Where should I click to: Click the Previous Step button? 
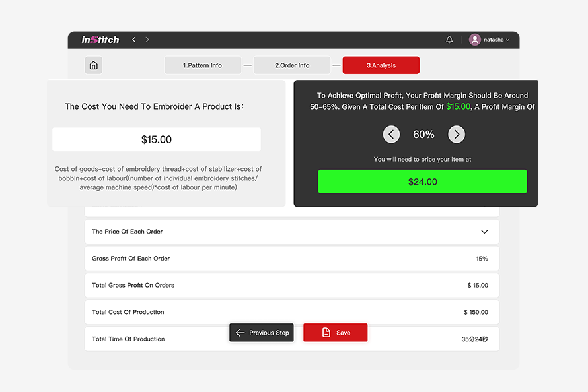pos(262,333)
